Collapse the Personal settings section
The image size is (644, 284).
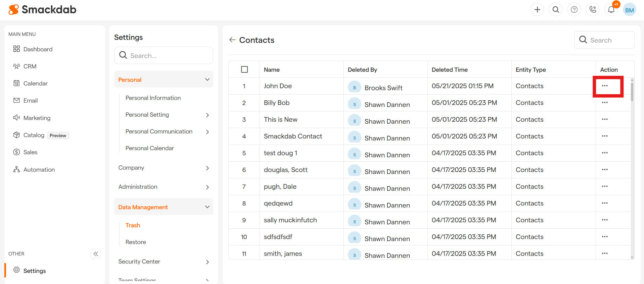point(207,79)
